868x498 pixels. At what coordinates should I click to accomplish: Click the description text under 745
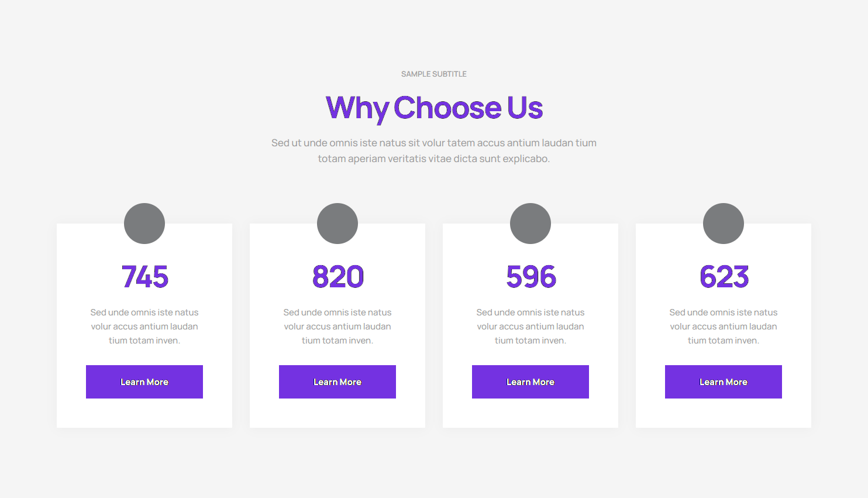coord(144,327)
